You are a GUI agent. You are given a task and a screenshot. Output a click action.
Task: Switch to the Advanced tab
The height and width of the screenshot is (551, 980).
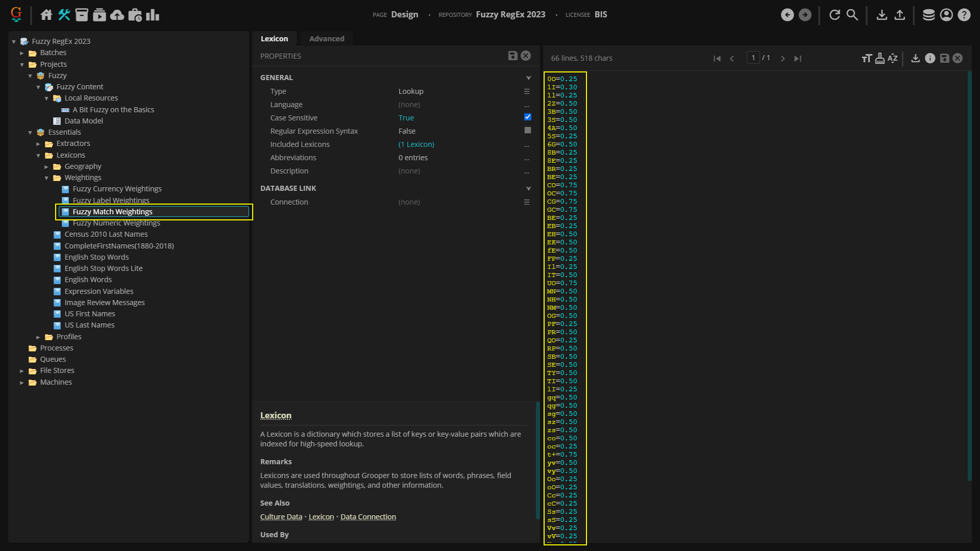pyautogui.click(x=326, y=39)
